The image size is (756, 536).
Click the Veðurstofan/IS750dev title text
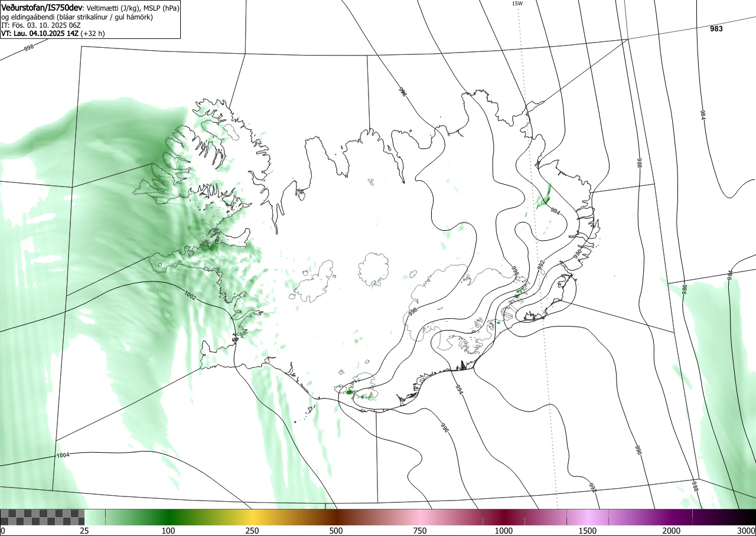click(x=42, y=8)
